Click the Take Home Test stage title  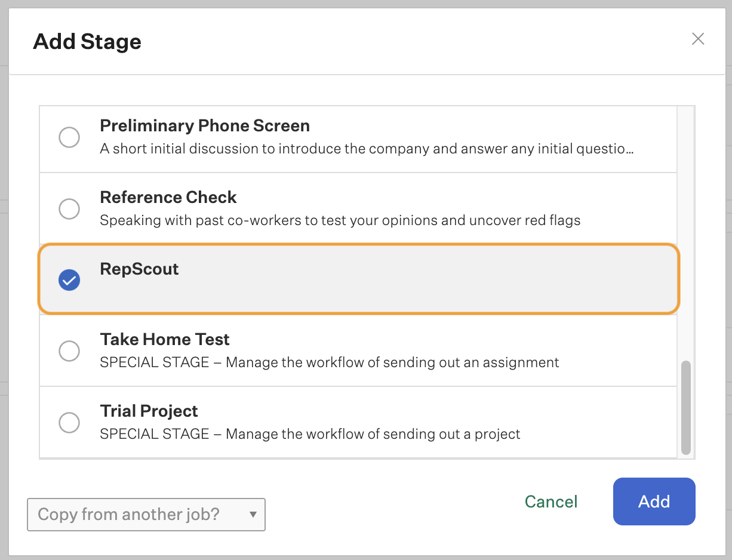click(165, 340)
